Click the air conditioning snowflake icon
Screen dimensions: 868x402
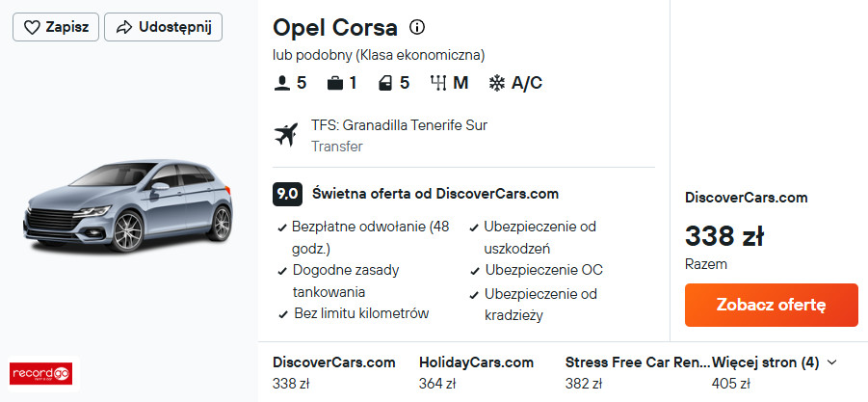(x=497, y=83)
